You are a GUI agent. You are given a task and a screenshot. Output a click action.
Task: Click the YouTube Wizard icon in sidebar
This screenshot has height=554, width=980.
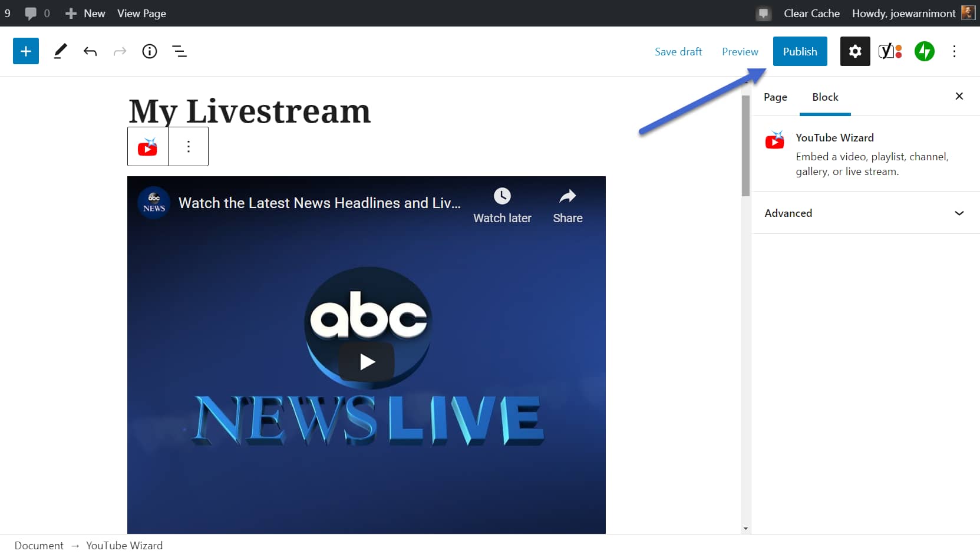pyautogui.click(x=775, y=140)
